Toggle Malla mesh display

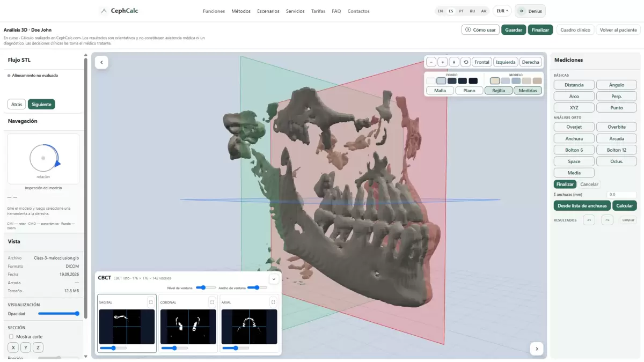pos(440,91)
